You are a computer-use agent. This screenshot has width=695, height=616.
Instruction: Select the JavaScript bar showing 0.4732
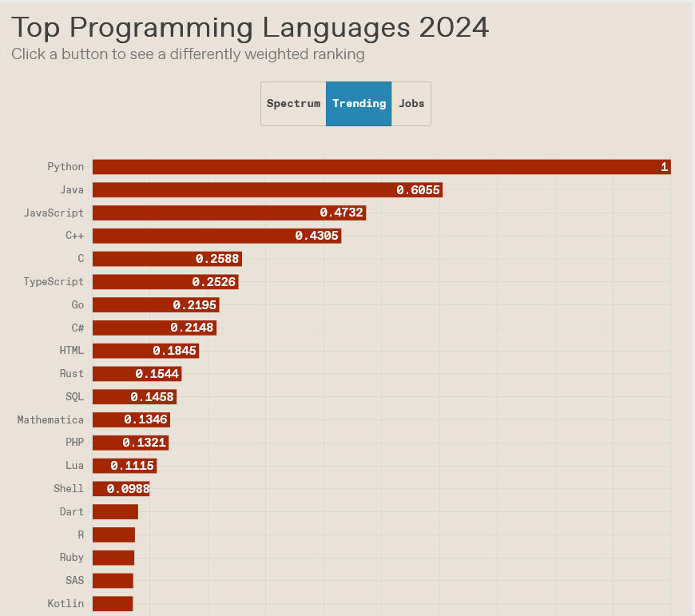229,213
